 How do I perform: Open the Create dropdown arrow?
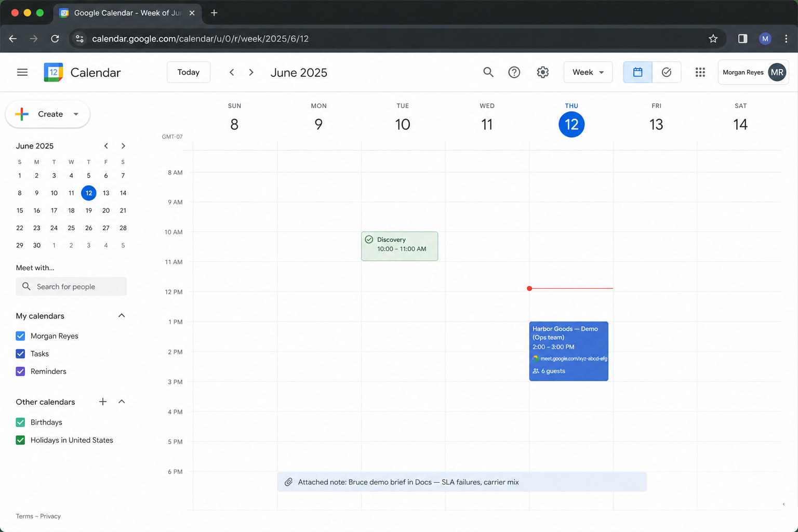(76, 114)
